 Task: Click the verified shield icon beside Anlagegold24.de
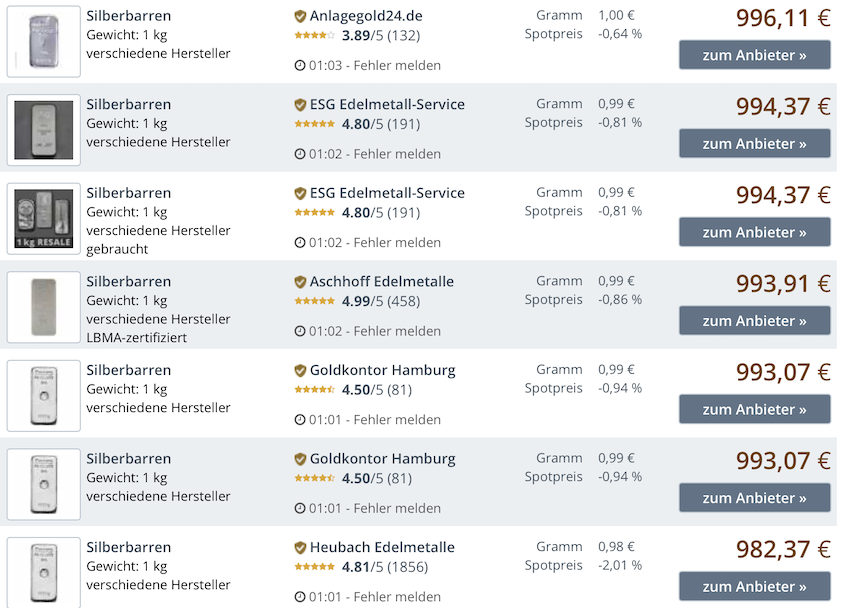point(300,16)
